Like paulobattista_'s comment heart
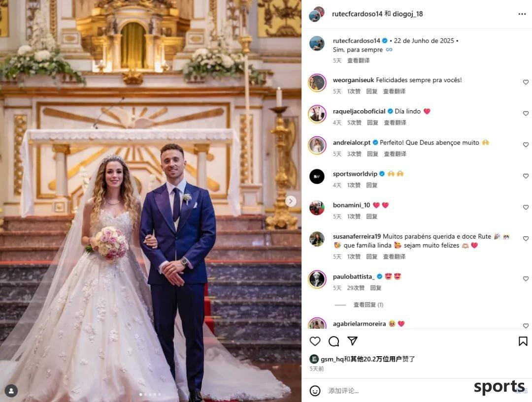This screenshot has width=532, height=402. (x=526, y=279)
